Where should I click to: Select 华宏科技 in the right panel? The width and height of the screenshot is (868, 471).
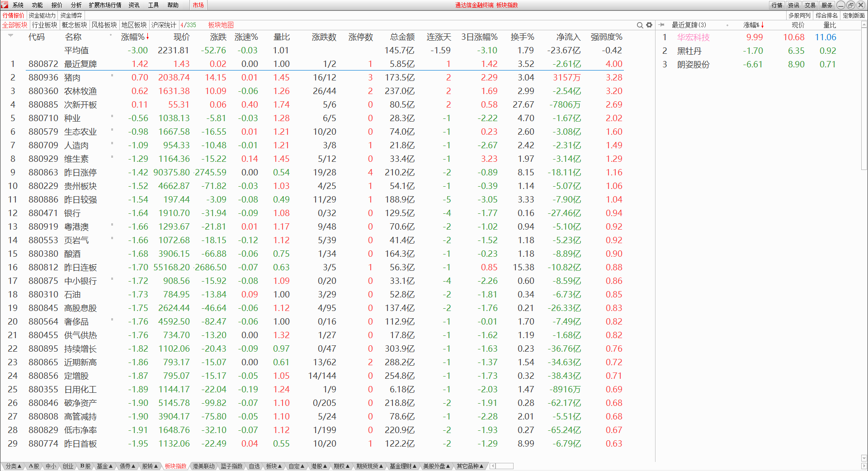(693, 38)
